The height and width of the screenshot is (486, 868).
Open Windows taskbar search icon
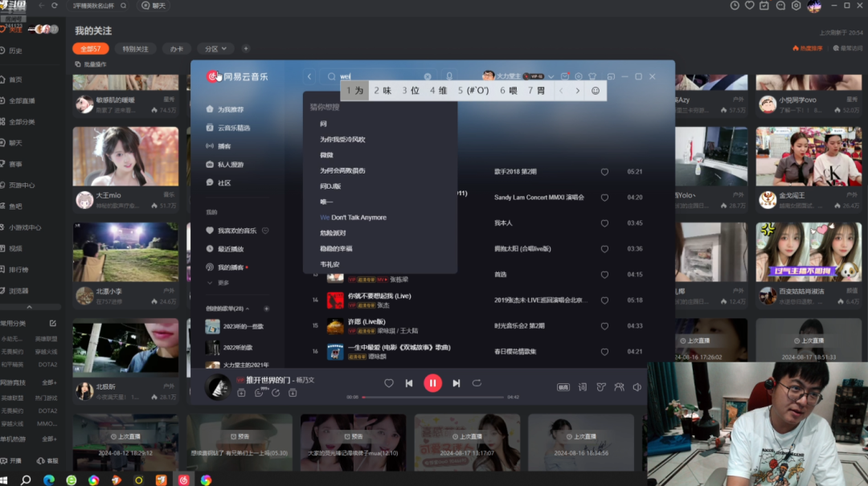[26, 480]
